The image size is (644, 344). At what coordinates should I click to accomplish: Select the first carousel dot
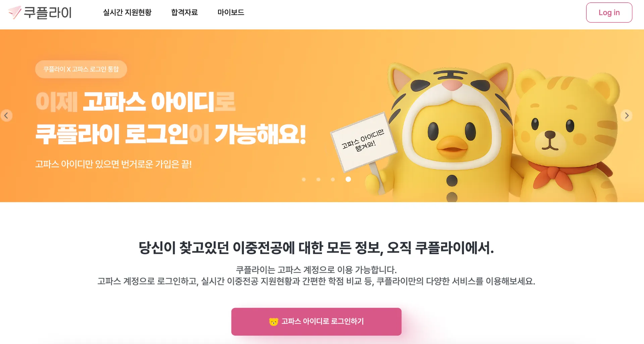pos(304,179)
